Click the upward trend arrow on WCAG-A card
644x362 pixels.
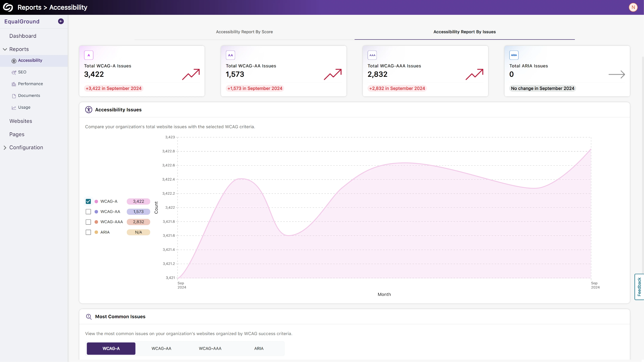(191, 74)
